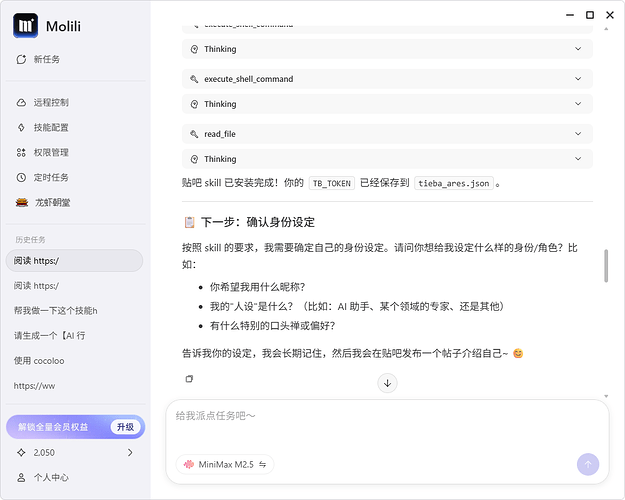Click the Molili logo icon

point(26,26)
